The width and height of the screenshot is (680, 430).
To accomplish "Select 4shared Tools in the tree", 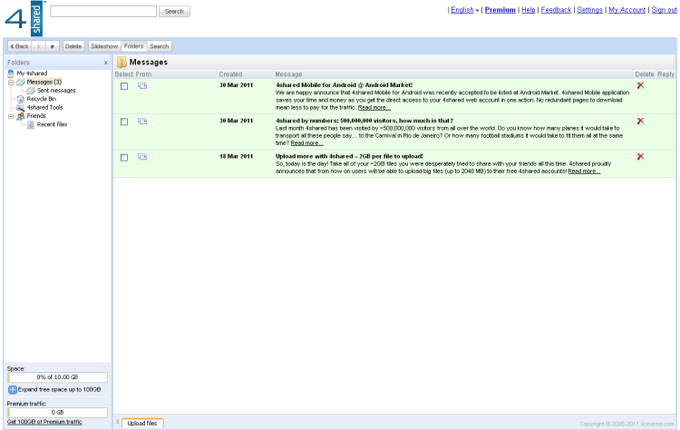I will pyautogui.click(x=45, y=108).
